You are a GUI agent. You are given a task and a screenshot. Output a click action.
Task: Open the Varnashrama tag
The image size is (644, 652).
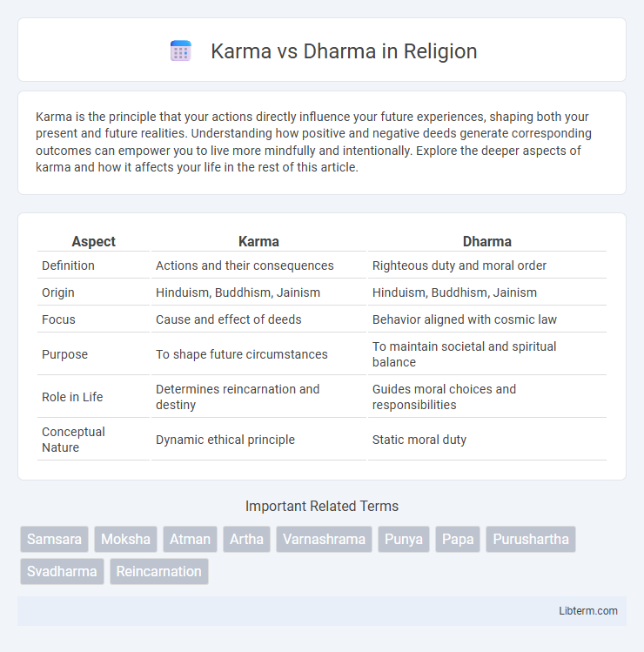point(325,540)
